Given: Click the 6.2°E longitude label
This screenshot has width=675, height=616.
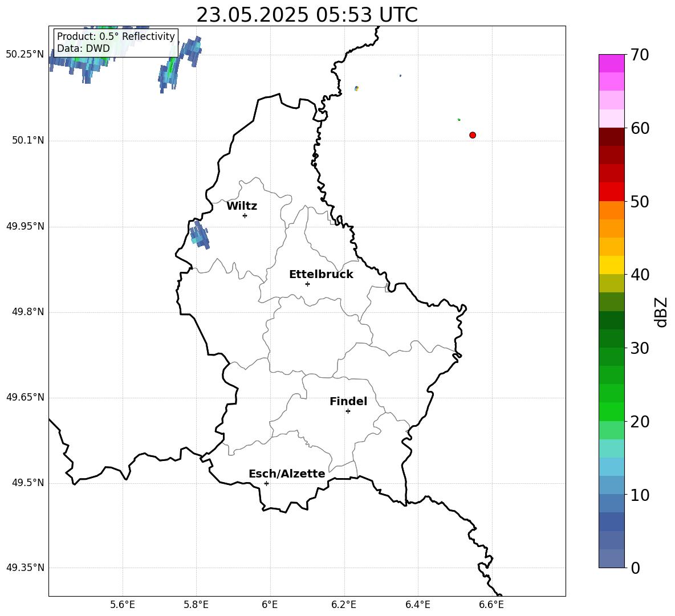Looking at the screenshot, I should pyautogui.click(x=344, y=605).
